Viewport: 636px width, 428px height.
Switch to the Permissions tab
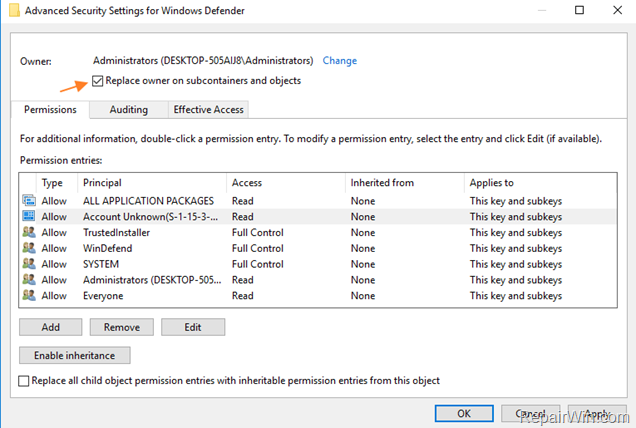point(50,110)
